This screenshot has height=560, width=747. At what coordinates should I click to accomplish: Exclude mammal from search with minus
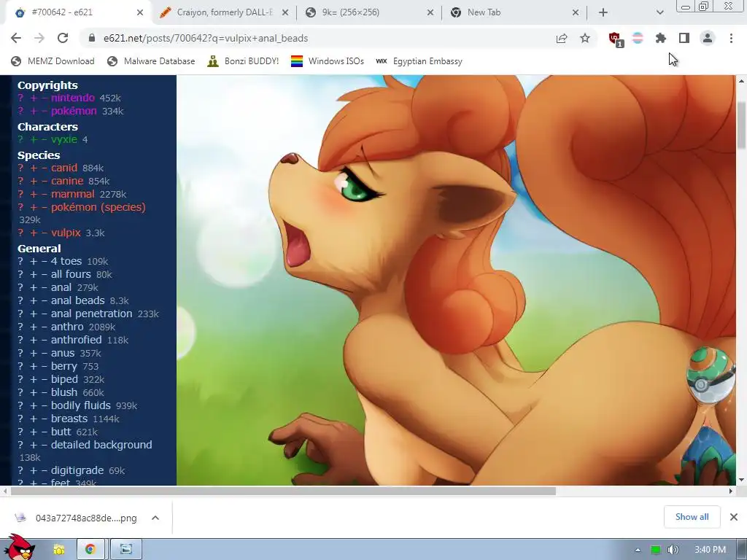click(44, 194)
